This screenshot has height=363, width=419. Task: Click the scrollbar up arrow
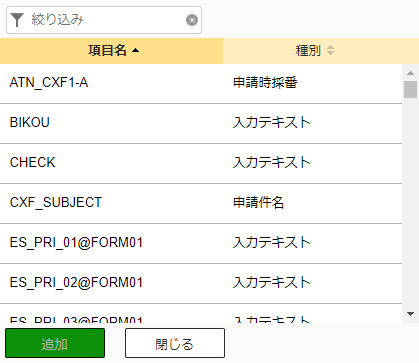coord(411,73)
